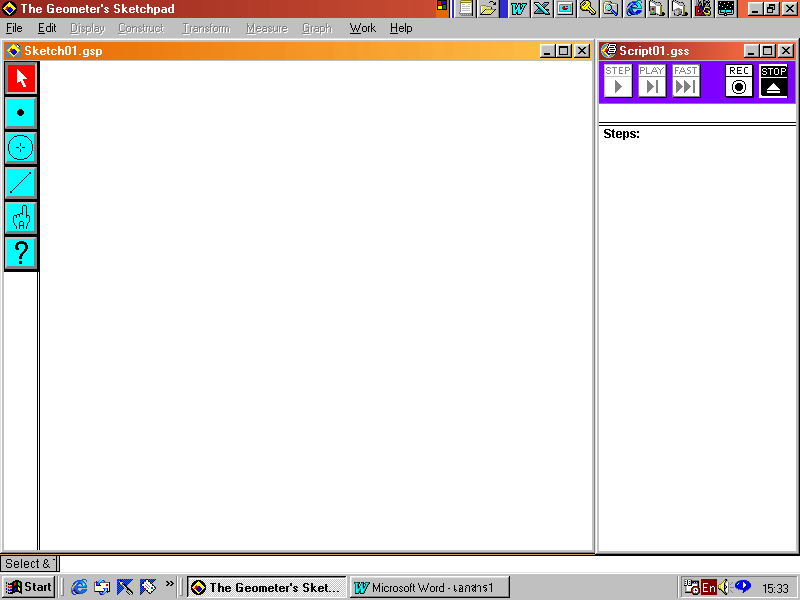The width and height of the screenshot is (800, 600).
Task: Click the Select & status bar text
Action: [x=29, y=564]
